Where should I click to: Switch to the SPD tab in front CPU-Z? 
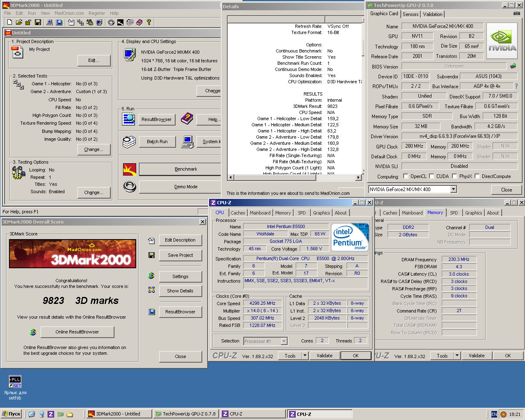[302, 213]
